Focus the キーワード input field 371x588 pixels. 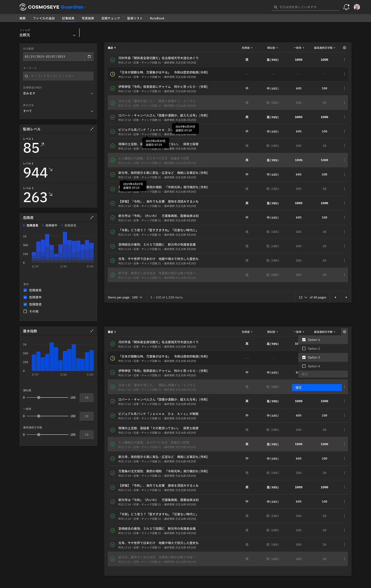[x=58, y=76]
